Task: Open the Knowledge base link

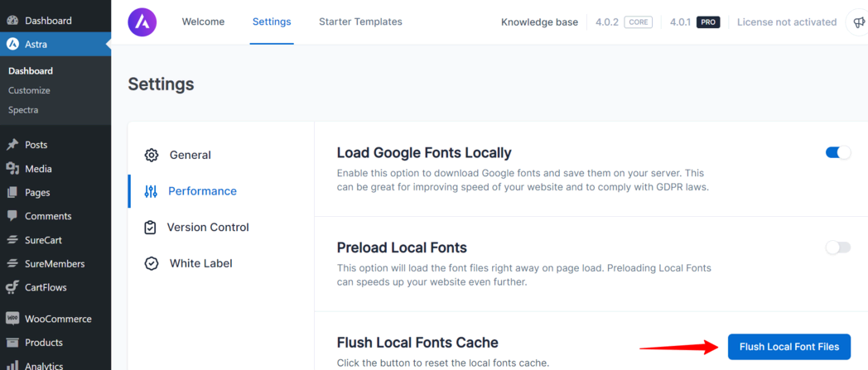Action: 539,22
